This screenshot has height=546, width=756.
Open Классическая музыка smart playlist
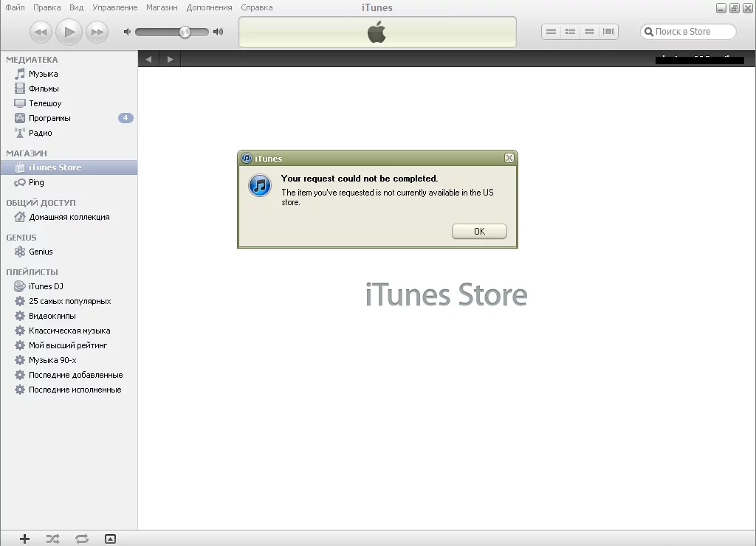click(69, 331)
